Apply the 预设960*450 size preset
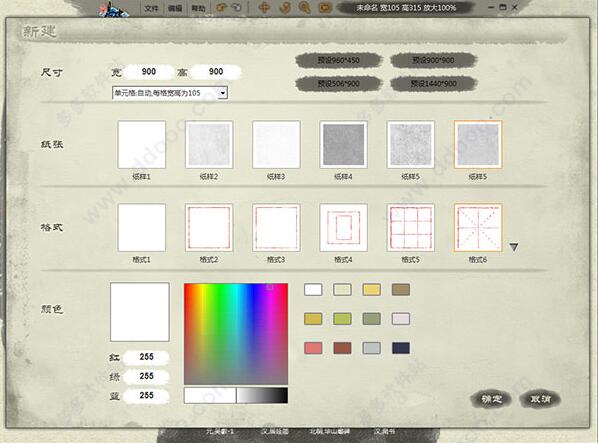 click(339, 60)
